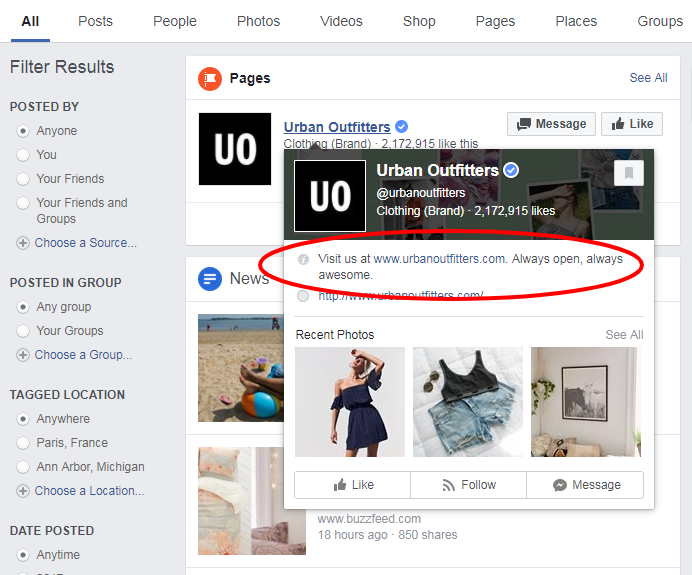Viewport: 692px width, 575px height.
Task: Expand Choose a Group option
Action: pyautogui.click(x=74, y=355)
